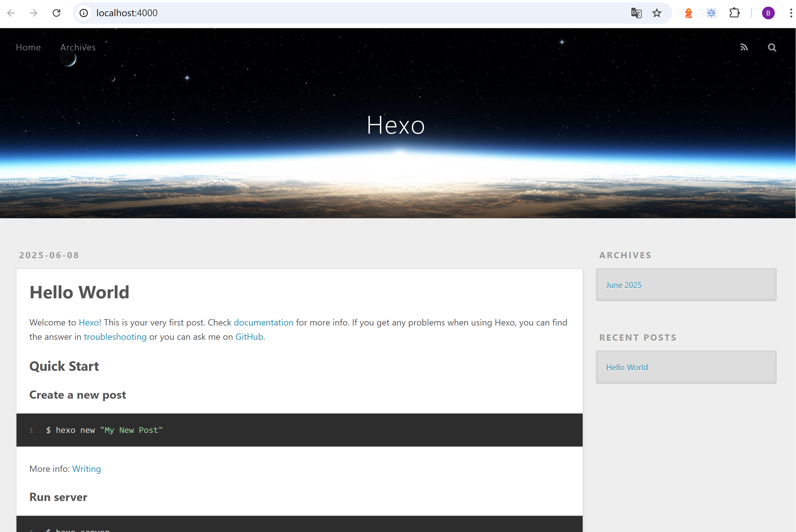Click the blue snowflake extension icon
Image resolution: width=796 pixels, height=532 pixels.
point(711,13)
